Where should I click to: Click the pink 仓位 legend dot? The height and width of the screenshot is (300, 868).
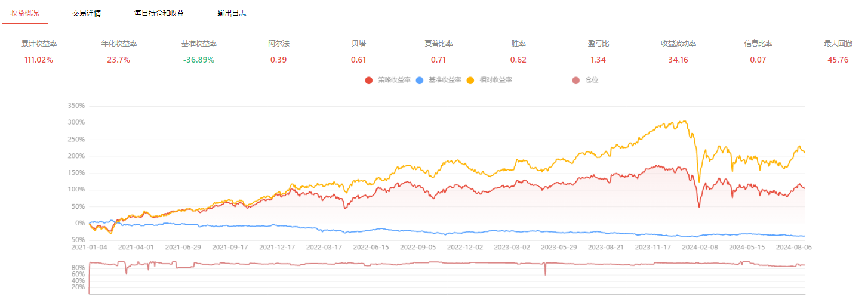(576, 80)
